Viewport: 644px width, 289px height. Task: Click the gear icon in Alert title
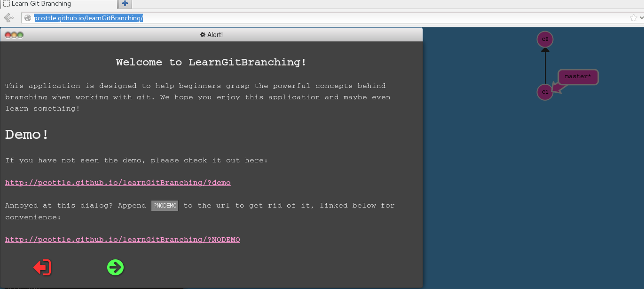tap(203, 35)
